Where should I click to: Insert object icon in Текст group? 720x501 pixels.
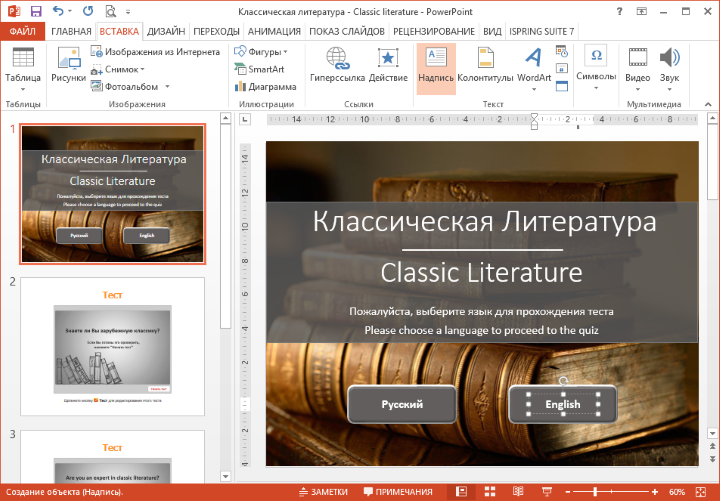(562, 86)
